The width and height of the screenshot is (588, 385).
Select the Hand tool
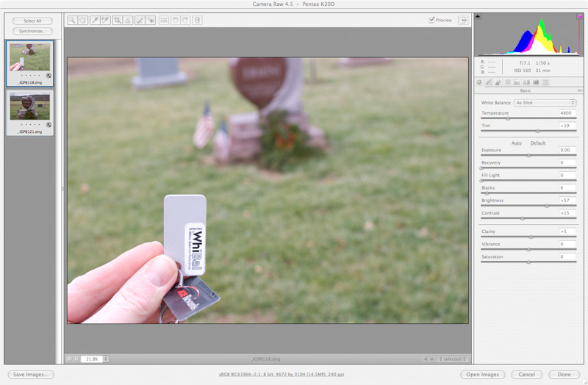coord(82,21)
